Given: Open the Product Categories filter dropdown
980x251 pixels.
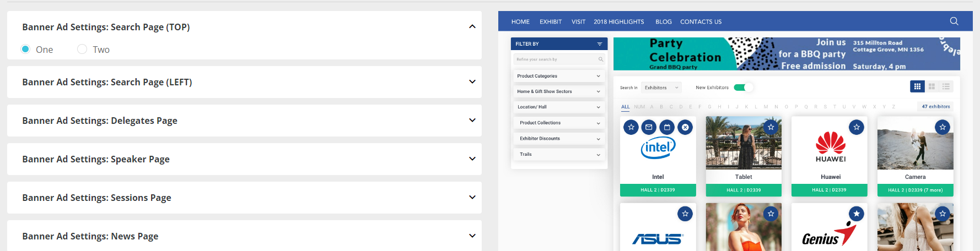Looking at the screenshot, I should tap(559, 76).
